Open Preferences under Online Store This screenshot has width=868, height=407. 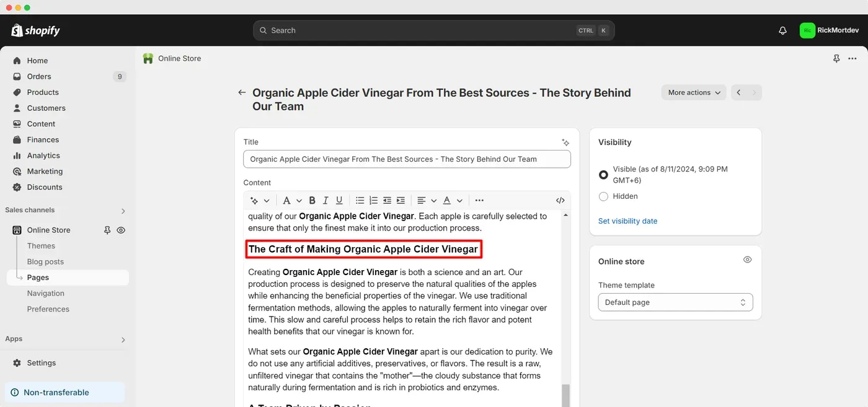tap(48, 309)
